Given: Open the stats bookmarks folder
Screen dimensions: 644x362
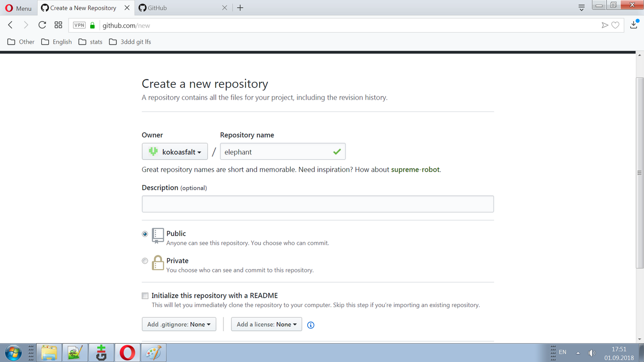Looking at the screenshot, I should (91, 42).
